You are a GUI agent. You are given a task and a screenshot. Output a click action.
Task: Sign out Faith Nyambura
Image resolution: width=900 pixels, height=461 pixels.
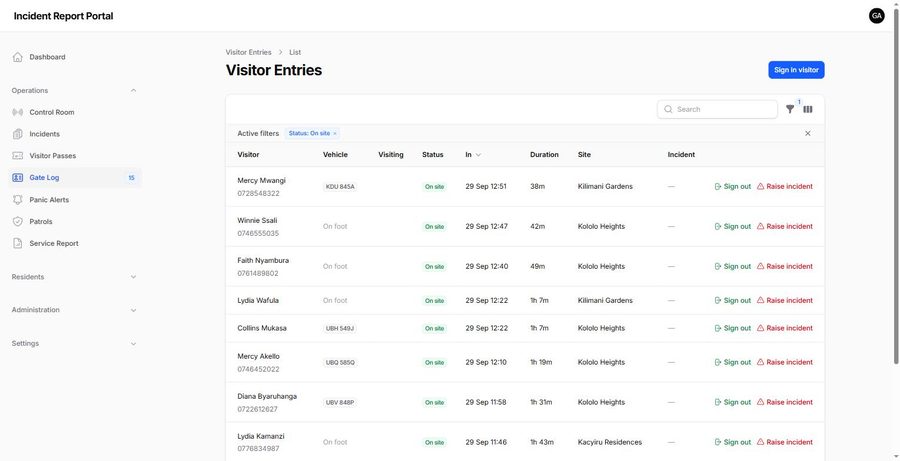click(732, 266)
